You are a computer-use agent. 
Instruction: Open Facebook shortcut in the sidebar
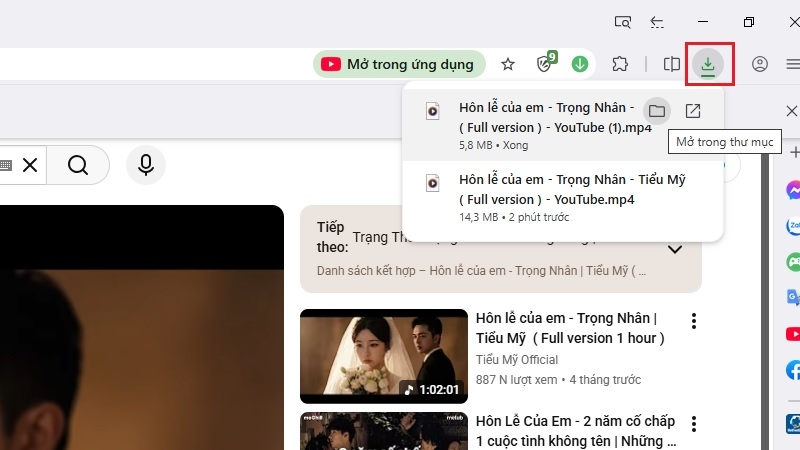793,370
